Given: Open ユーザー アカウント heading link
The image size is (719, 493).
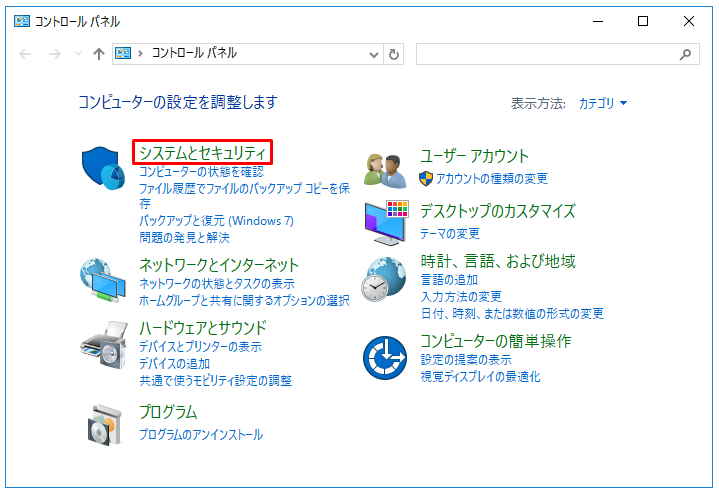Looking at the screenshot, I should (x=475, y=156).
